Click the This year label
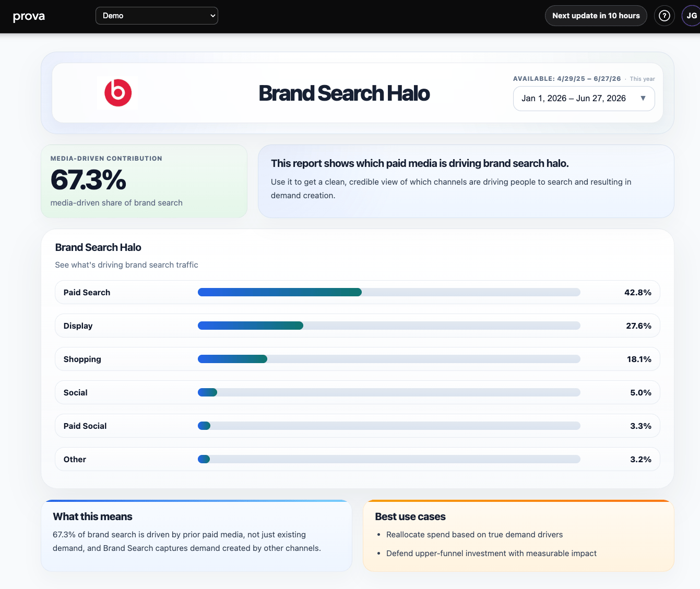The image size is (700, 589). (642, 79)
